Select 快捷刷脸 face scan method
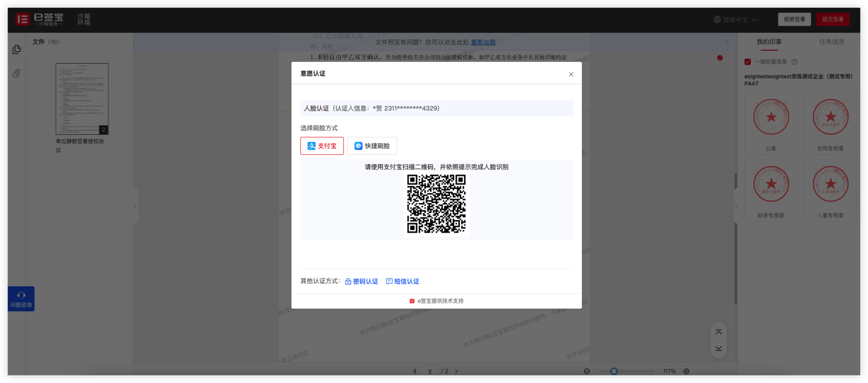The image size is (868, 383). 372,146
